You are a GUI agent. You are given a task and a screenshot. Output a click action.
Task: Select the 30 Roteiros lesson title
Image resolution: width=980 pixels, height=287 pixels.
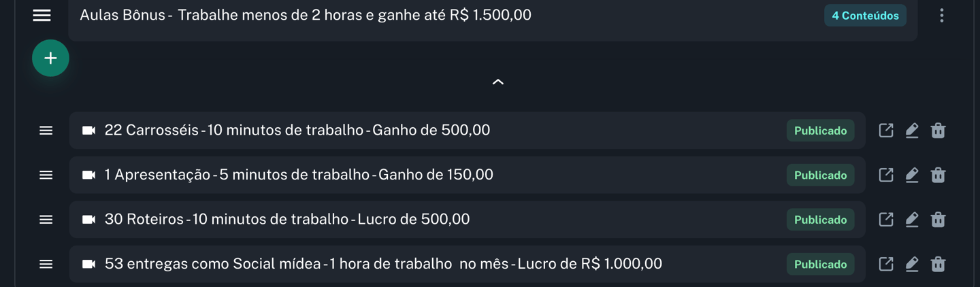287,220
